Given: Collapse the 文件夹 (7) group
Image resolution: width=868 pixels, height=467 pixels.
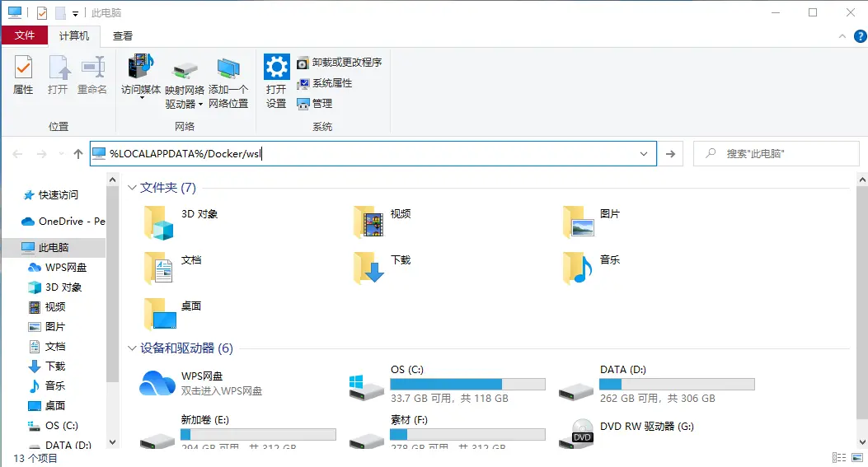Looking at the screenshot, I should [x=132, y=188].
